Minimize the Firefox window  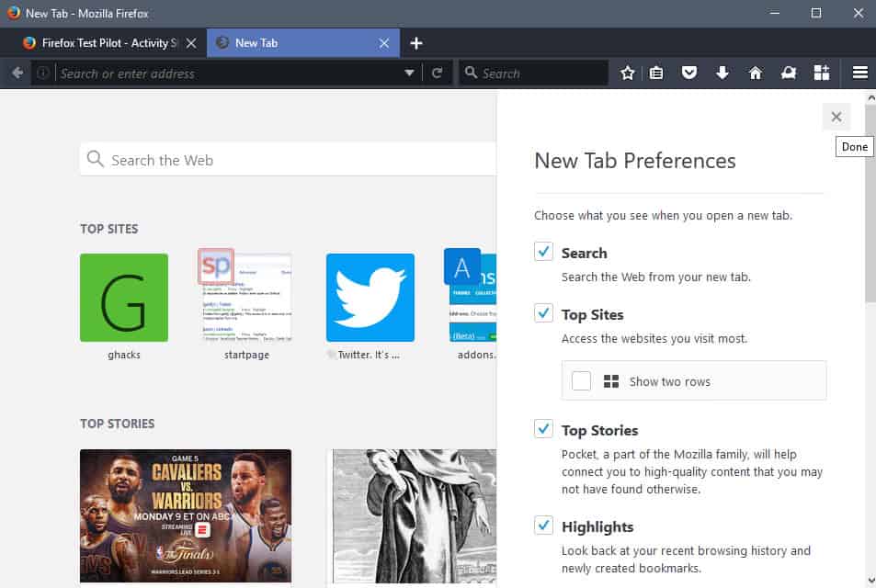tap(774, 13)
